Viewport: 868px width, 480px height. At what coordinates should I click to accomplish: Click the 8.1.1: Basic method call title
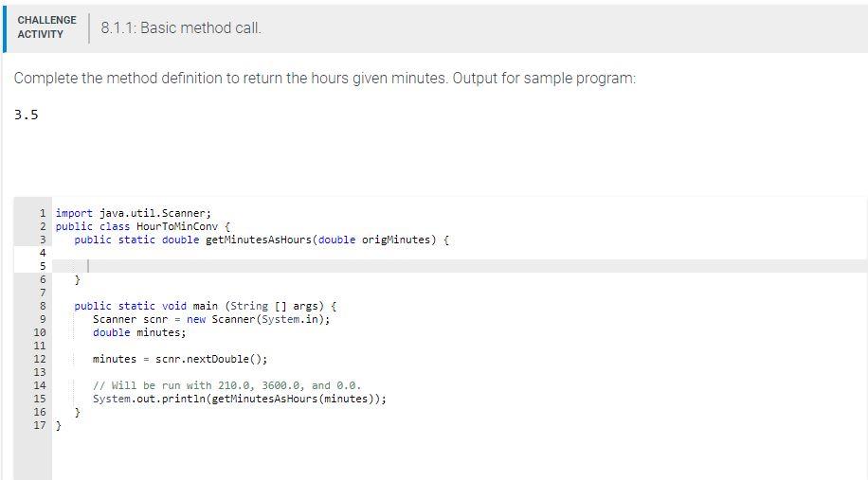(181, 27)
